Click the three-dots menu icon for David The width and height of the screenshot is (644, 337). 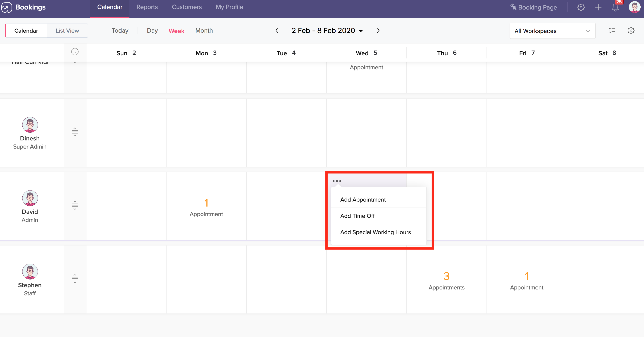[x=337, y=181]
